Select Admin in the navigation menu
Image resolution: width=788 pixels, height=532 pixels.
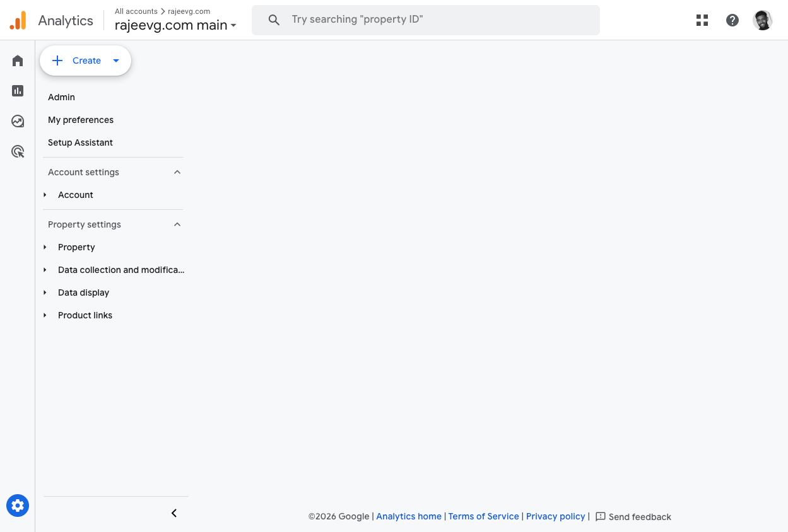tap(61, 97)
